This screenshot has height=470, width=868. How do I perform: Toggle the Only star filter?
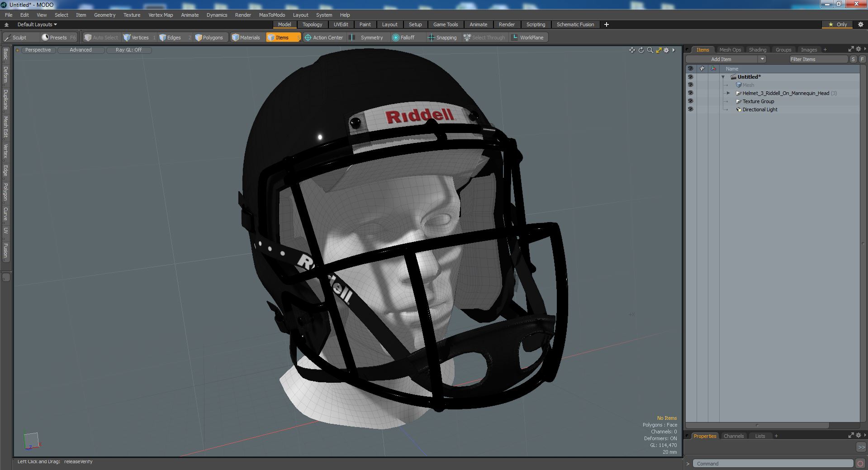click(838, 24)
